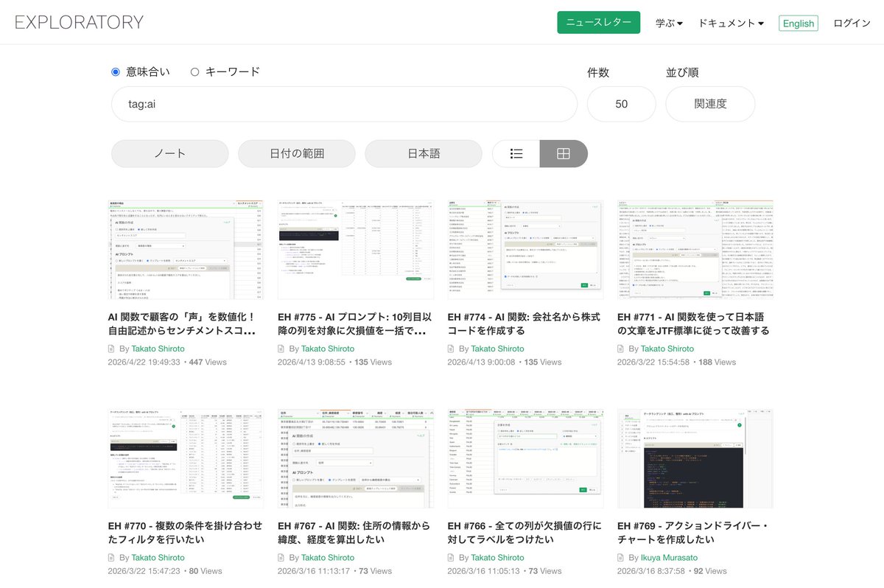Switch to grid view icon
The height and width of the screenshot is (588, 884).
[x=564, y=153]
